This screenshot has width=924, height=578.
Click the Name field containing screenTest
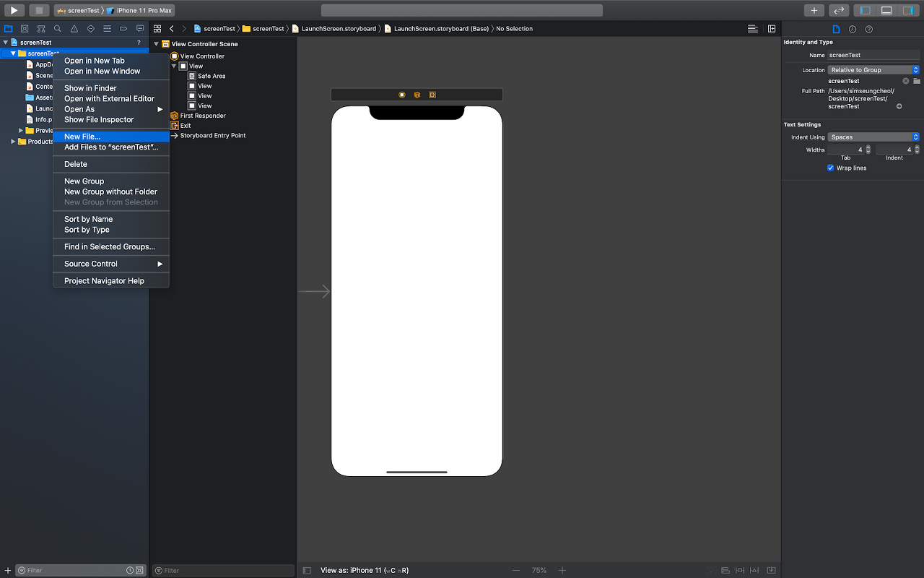point(873,55)
